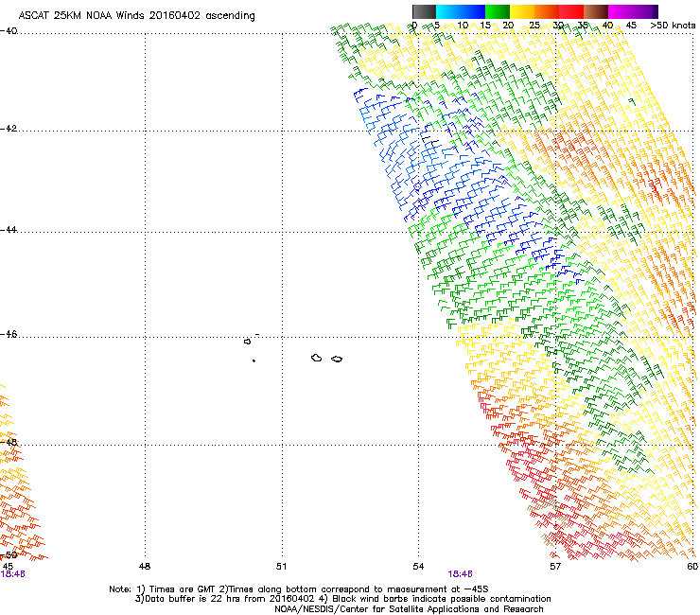
Task: Click the black contaminated wind barbs near -42
Action: tap(430, 141)
